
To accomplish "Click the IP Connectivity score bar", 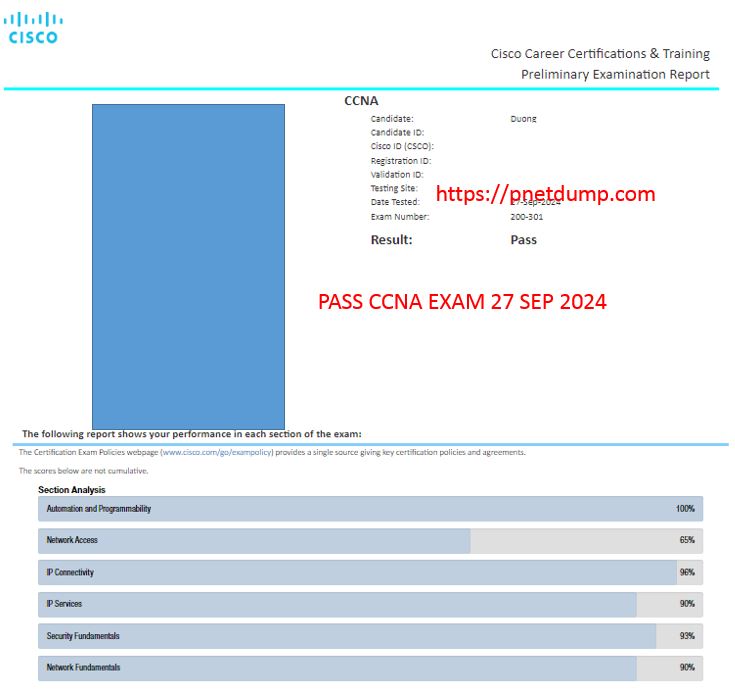I will coord(370,573).
